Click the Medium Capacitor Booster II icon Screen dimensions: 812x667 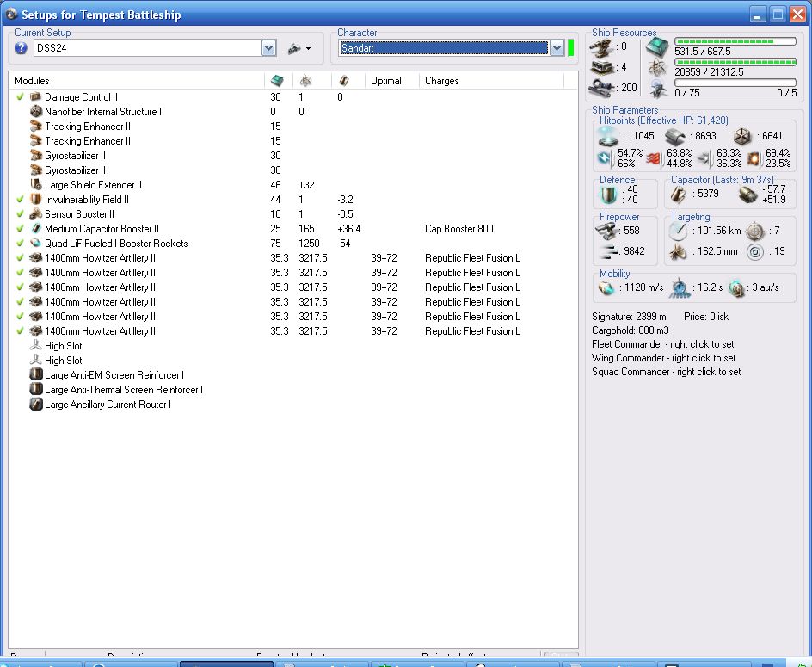point(36,228)
